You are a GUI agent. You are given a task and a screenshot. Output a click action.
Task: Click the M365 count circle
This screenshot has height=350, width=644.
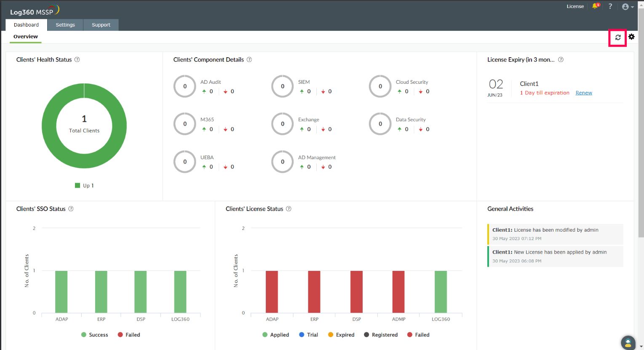click(x=185, y=124)
